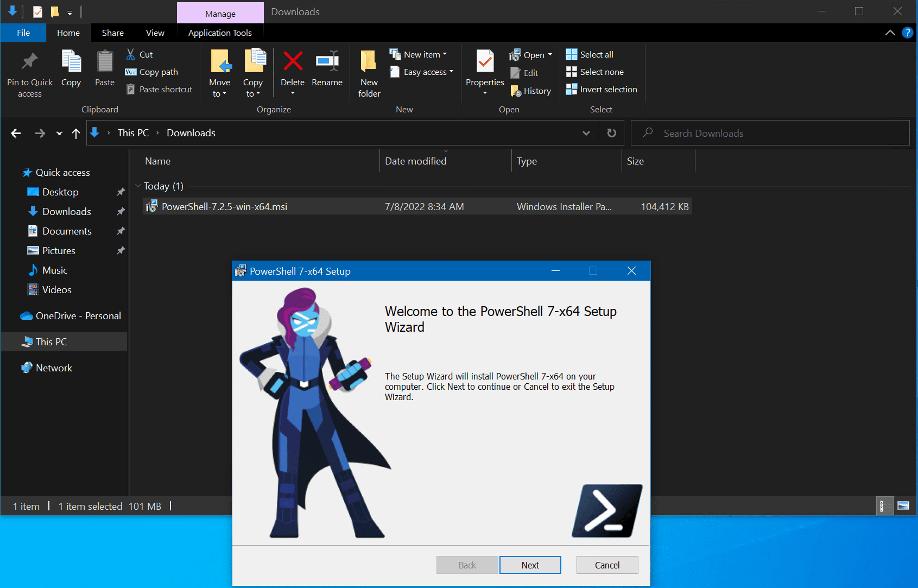Select the Paste tool icon
The width and height of the screenshot is (918, 588).
104,68
